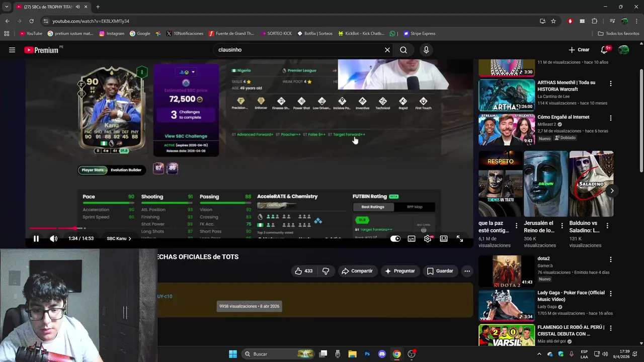The height and width of the screenshot is (362, 644).
Task: Open the SBC Kanu chapter list
Action: pyautogui.click(x=119, y=239)
